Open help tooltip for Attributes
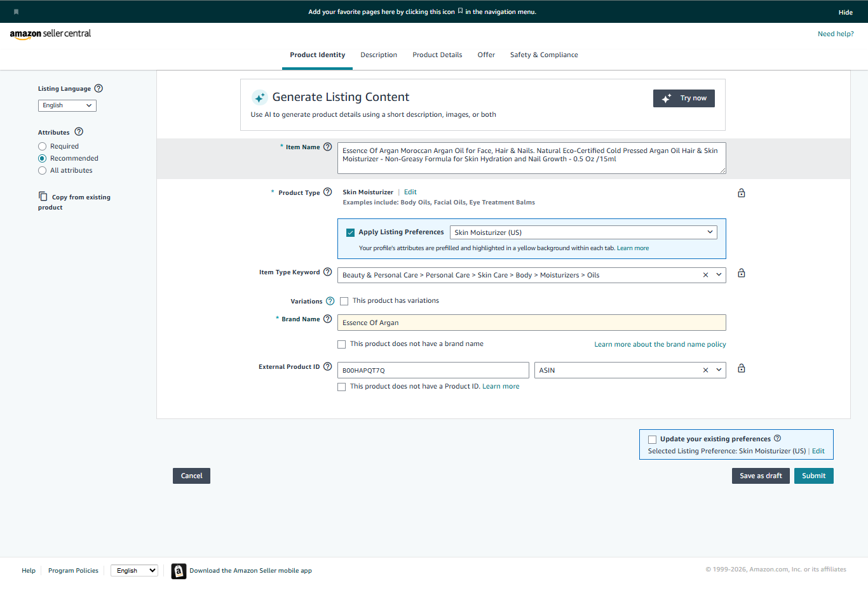Image resolution: width=868 pixels, height=600 pixels. (x=79, y=132)
